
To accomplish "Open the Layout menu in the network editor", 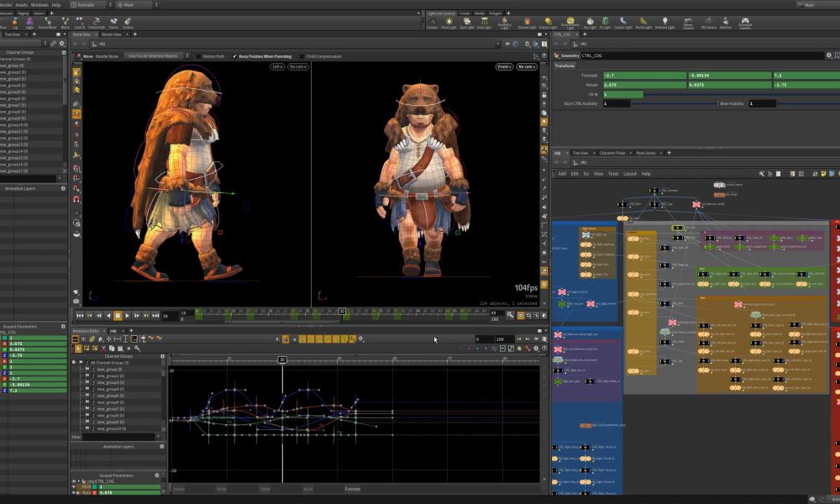I will tap(630, 174).
